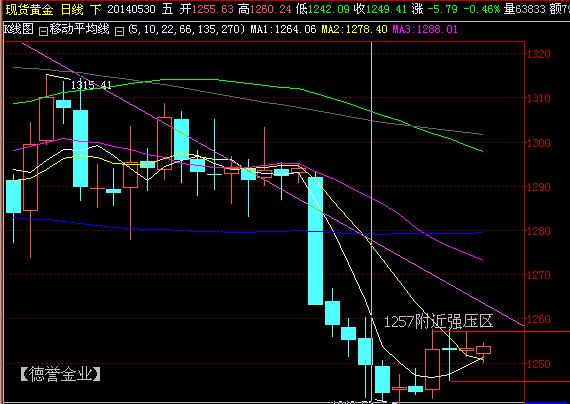Select the flat blue moving average line
570x404 pixels.
point(247,230)
